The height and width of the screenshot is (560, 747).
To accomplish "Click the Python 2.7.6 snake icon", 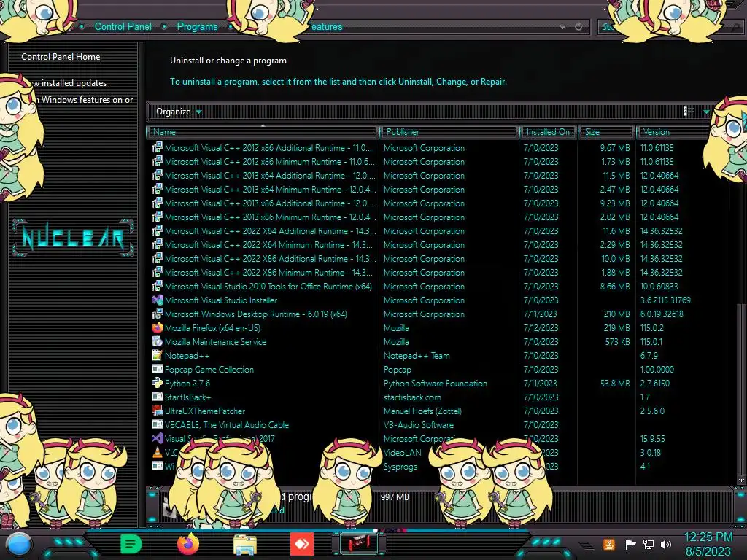I will coord(158,383).
